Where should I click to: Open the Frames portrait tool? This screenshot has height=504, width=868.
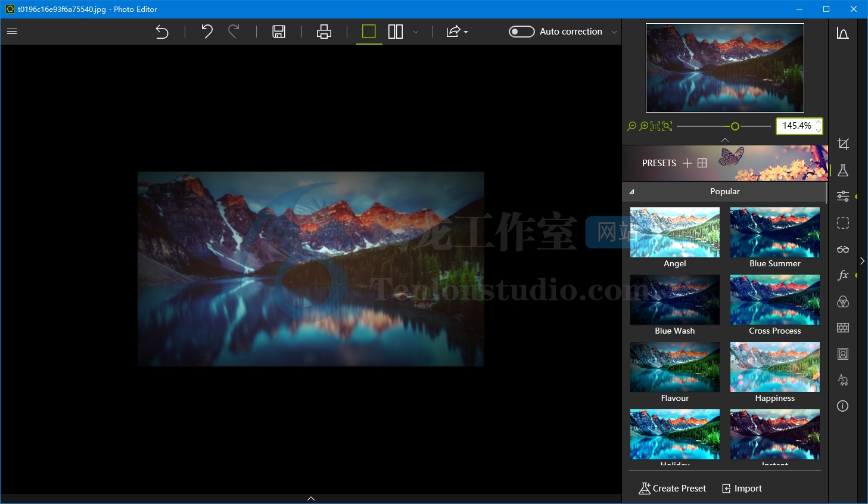click(843, 354)
